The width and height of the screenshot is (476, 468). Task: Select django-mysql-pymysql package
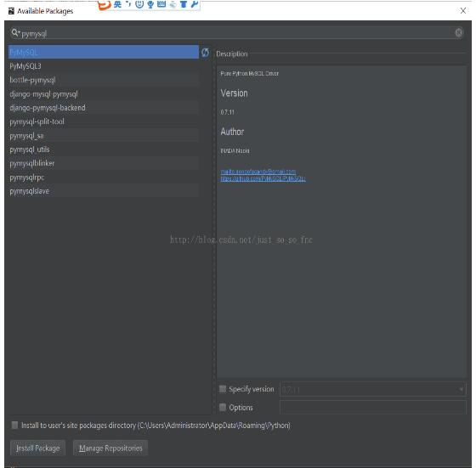click(104, 94)
